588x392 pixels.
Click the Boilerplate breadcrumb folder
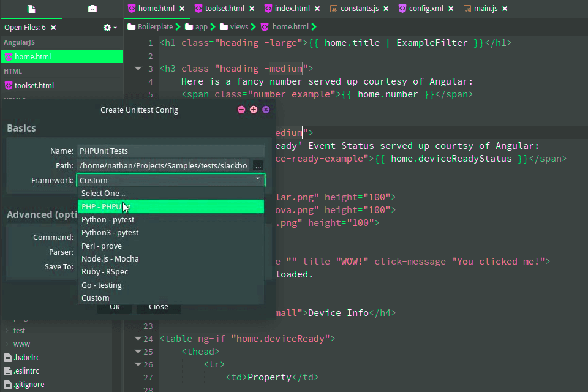pos(151,26)
